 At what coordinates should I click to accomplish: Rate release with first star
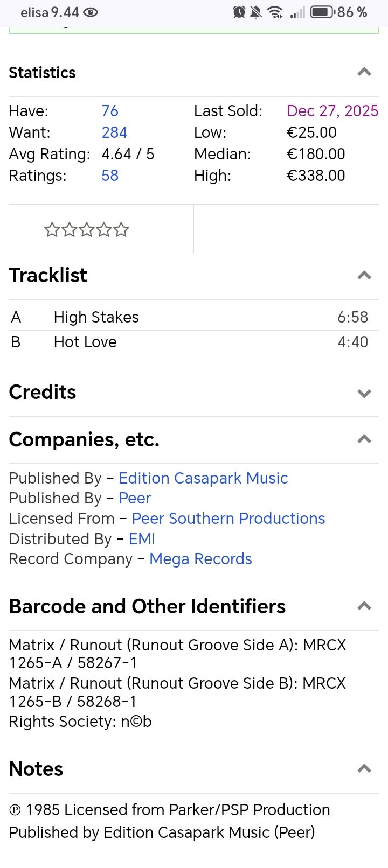(52, 230)
